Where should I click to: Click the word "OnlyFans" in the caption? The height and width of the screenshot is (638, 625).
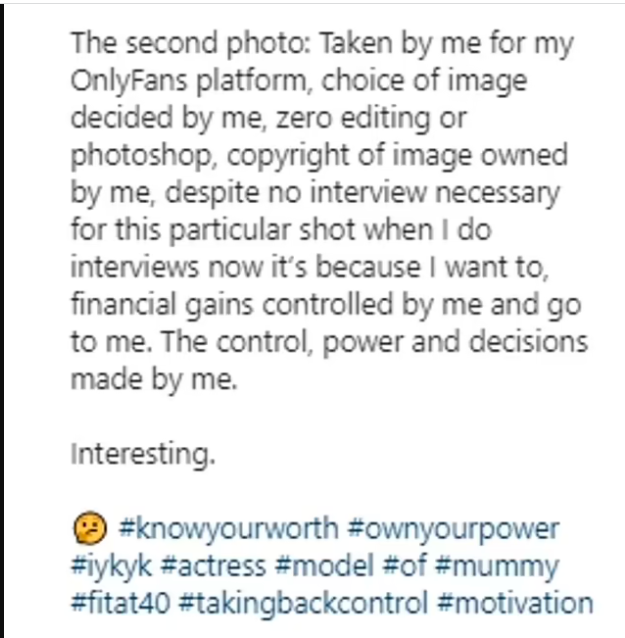[129, 81]
